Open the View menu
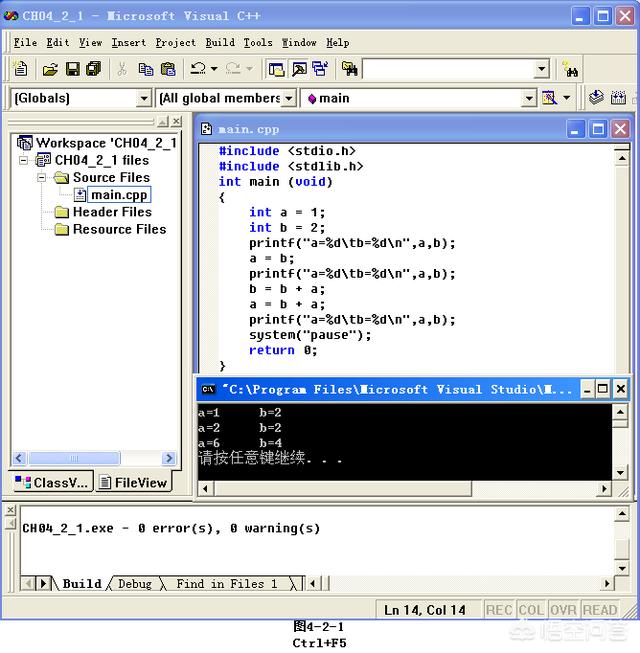The image size is (640, 653). point(90,42)
